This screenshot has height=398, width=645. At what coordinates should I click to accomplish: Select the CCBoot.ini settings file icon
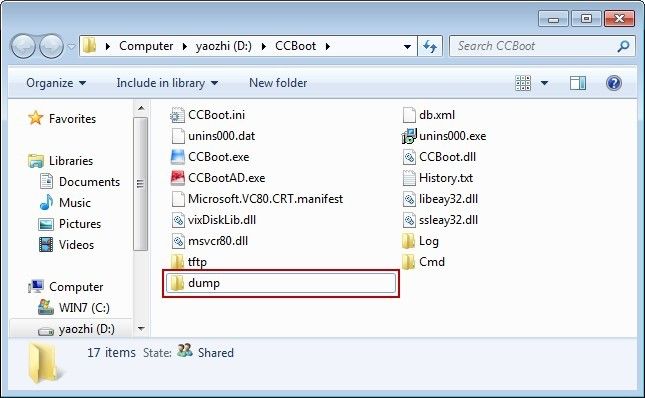[178, 115]
